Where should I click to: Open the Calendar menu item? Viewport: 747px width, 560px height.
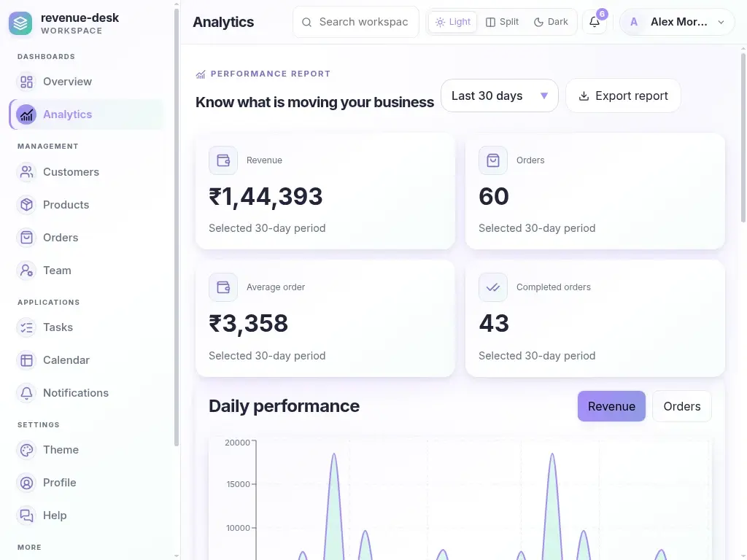86,360
